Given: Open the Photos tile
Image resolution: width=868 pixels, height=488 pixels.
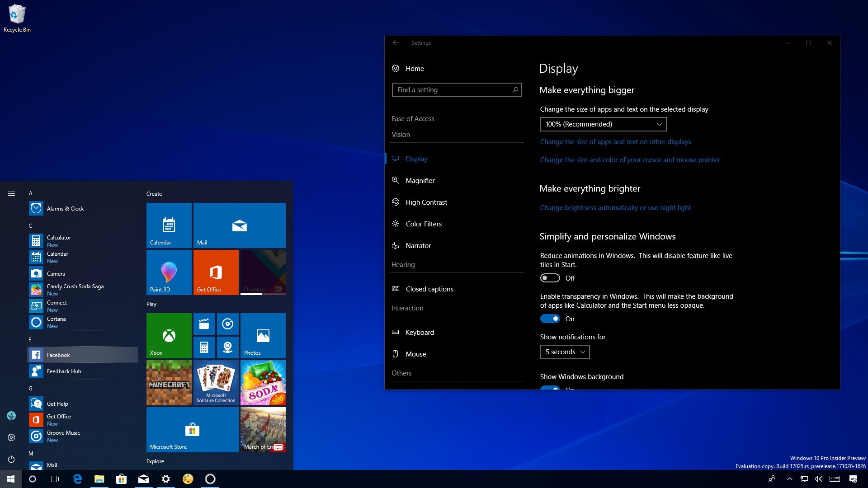Looking at the screenshot, I should point(263,335).
